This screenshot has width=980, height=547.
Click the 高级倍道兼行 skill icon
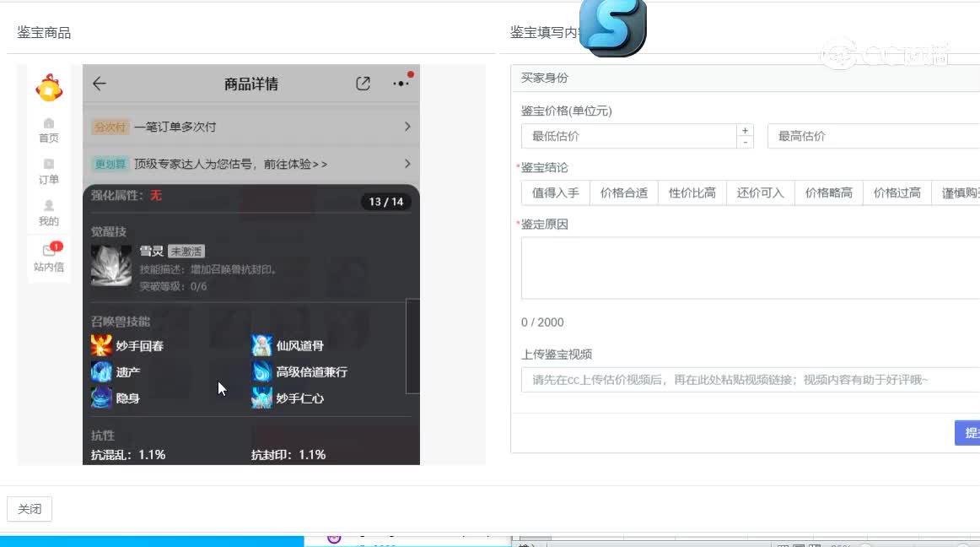tap(262, 371)
